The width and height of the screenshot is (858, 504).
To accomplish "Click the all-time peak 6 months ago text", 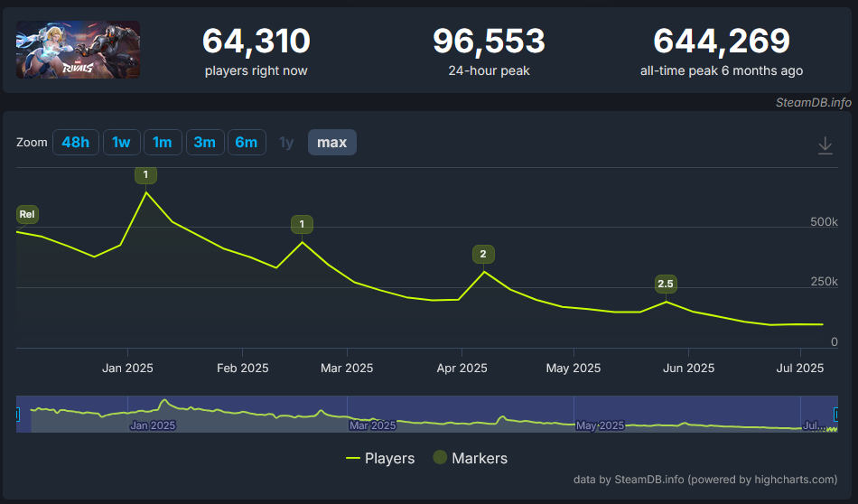I will point(722,70).
